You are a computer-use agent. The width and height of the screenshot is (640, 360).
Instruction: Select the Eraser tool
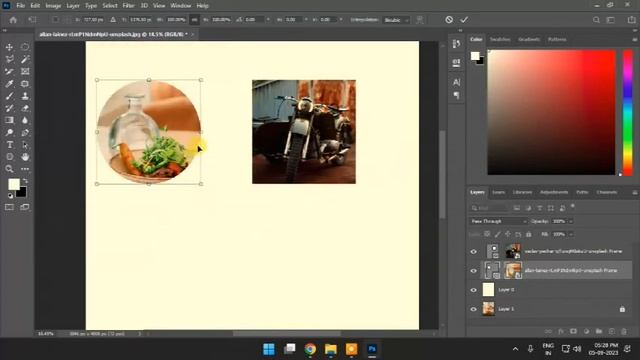(25, 109)
